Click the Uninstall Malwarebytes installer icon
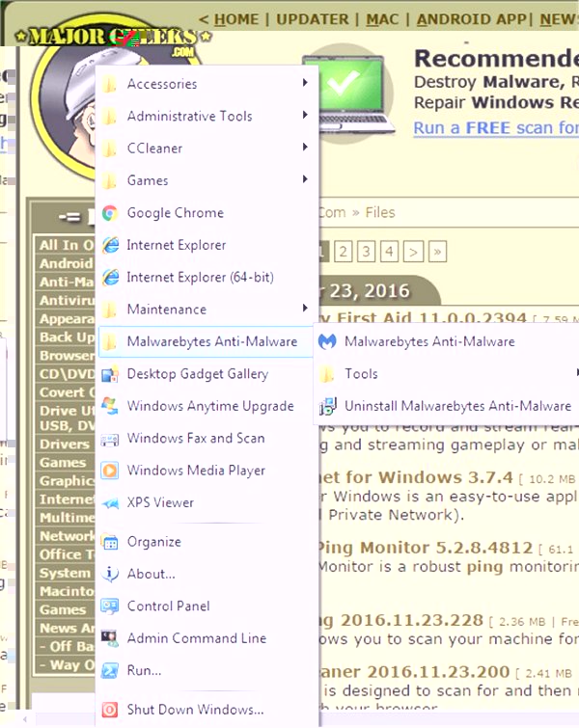 (x=327, y=406)
